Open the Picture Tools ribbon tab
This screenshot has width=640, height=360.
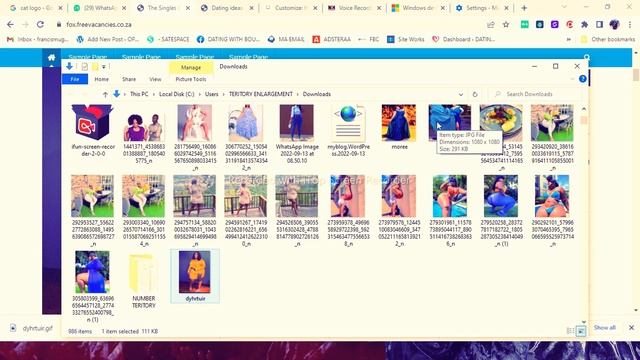(191, 79)
